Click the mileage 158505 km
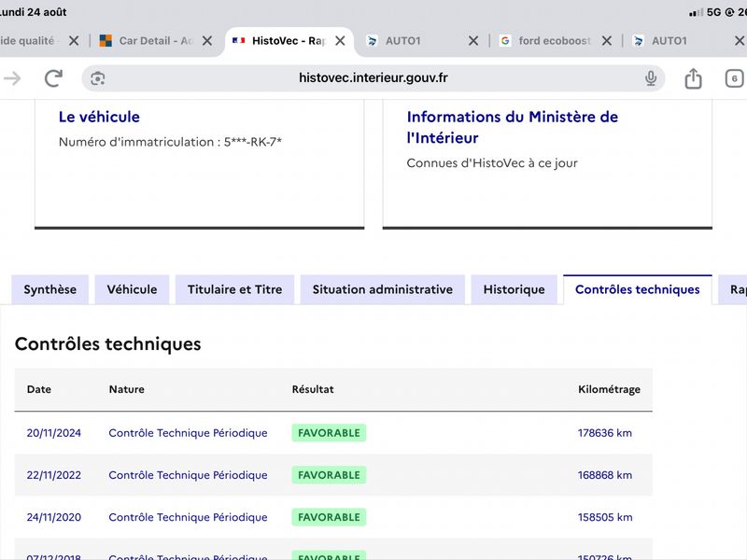This screenshot has width=747, height=560. tap(605, 517)
